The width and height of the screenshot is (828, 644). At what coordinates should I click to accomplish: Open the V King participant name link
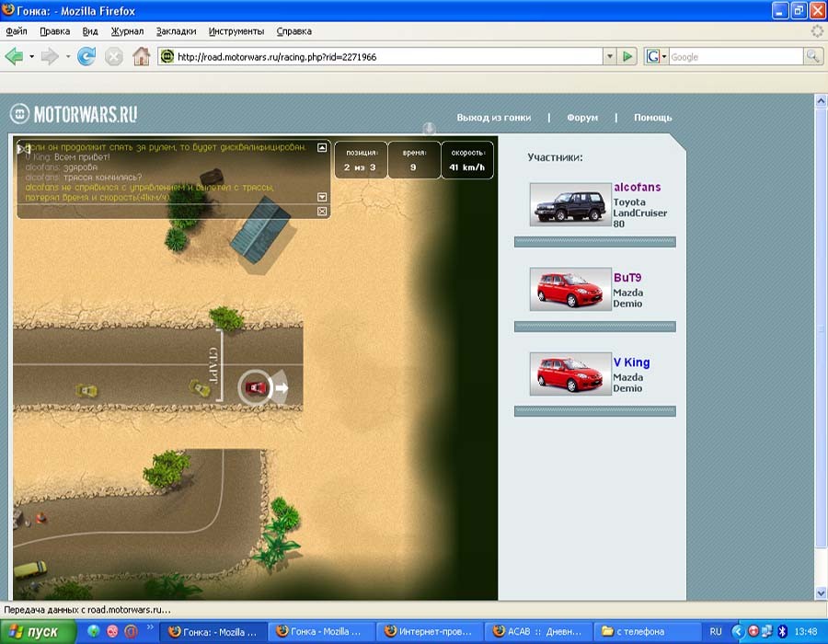click(631, 362)
